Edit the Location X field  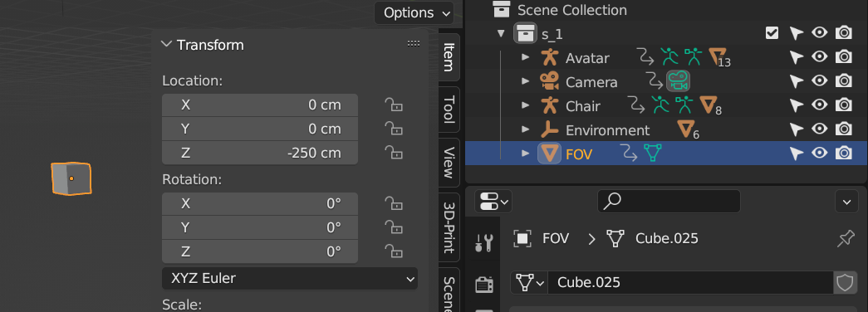click(x=260, y=105)
